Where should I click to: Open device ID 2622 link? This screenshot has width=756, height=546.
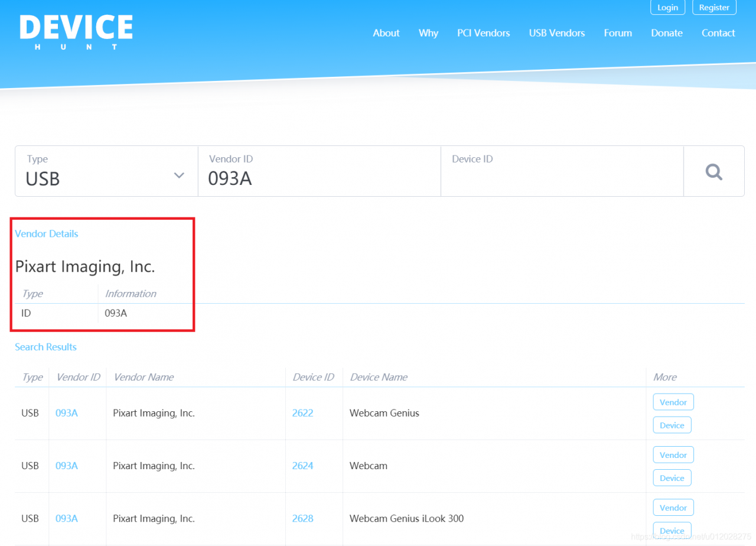(x=302, y=413)
